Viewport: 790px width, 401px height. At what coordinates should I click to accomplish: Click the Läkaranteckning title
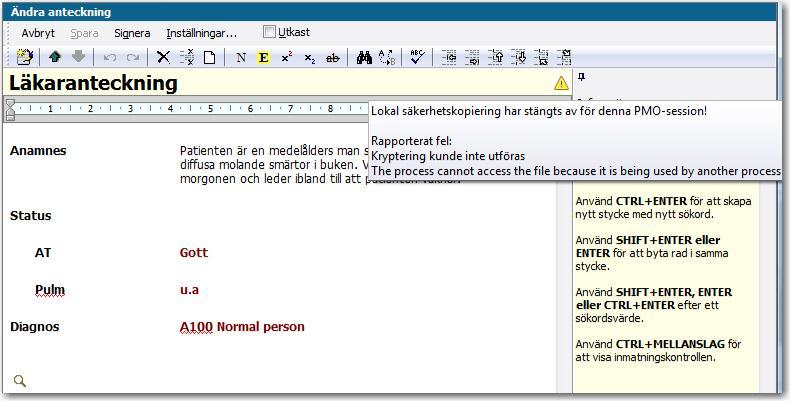pyautogui.click(x=93, y=83)
